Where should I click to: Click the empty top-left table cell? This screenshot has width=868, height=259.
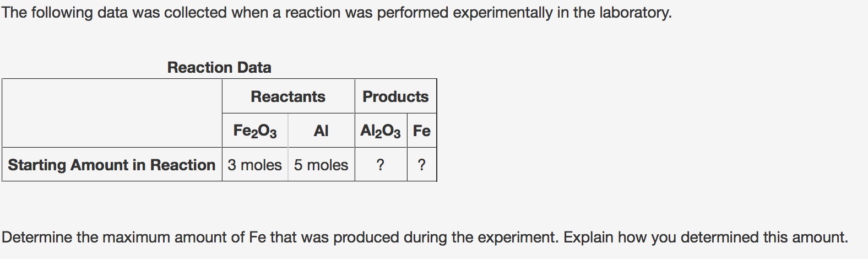click(112, 113)
